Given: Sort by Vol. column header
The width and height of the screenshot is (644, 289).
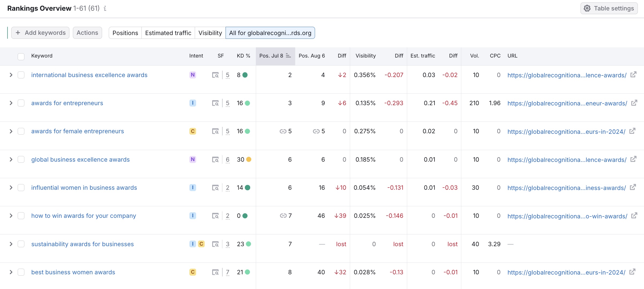Looking at the screenshot, I should pyautogui.click(x=474, y=56).
